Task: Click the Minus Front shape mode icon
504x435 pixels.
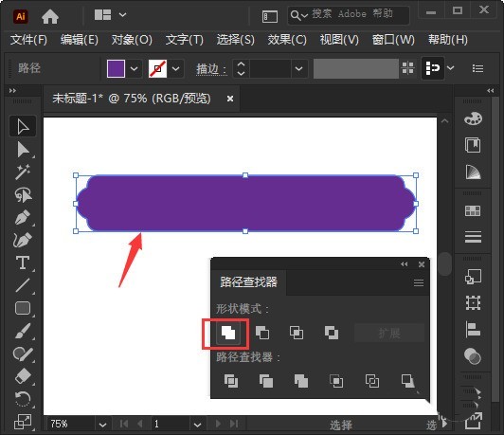Action: pos(262,333)
